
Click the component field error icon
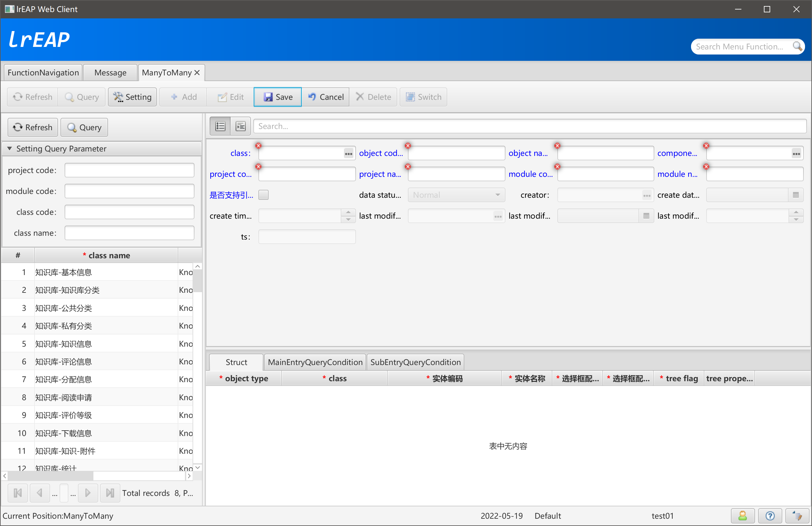click(x=706, y=146)
